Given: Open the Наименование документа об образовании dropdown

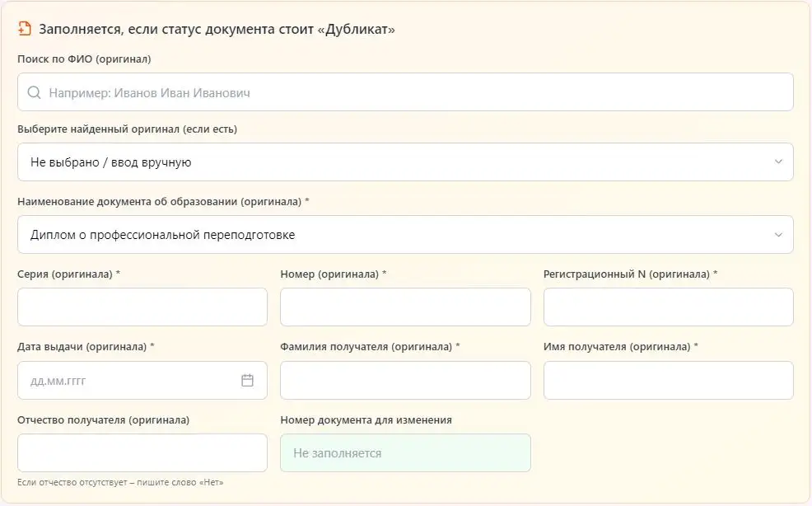Looking at the screenshot, I should click(405, 234).
